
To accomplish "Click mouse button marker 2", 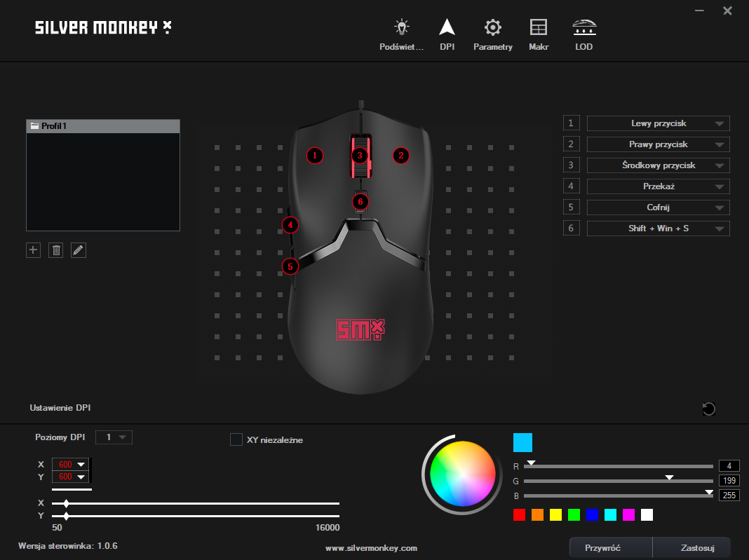I will 400,155.
